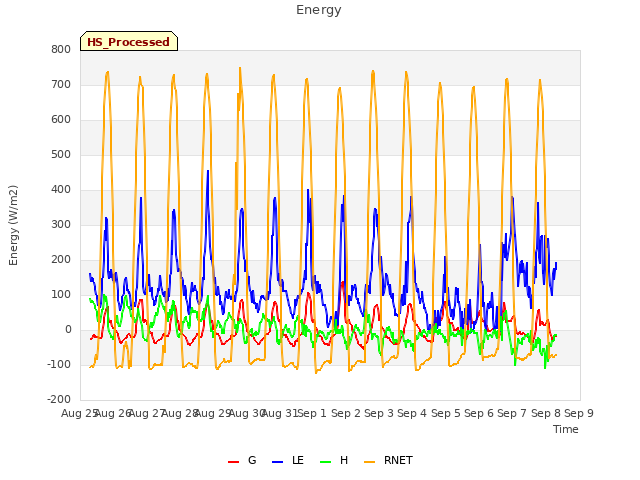The height and width of the screenshot is (480, 640).
Task: Click the y-axis tick label 400
Action: [x=61, y=190]
